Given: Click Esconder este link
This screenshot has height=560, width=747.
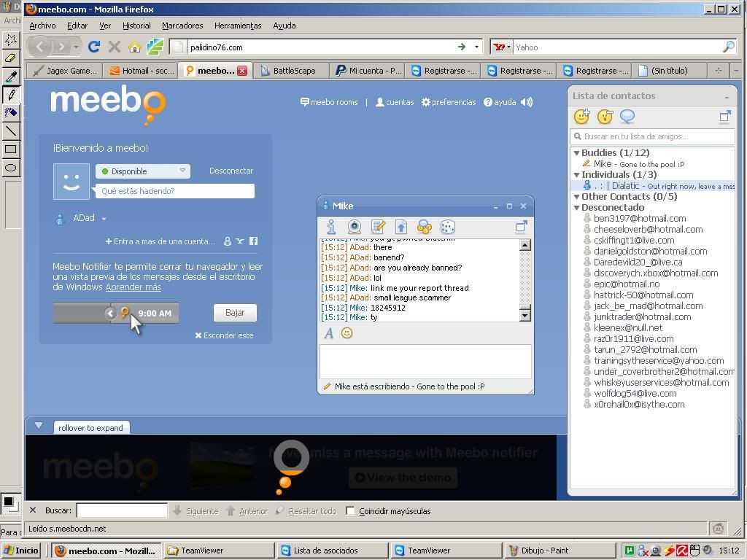Looking at the screenshot, I should point(224,335).
